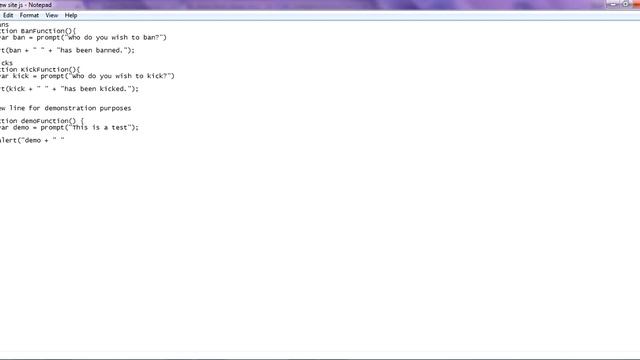This screenshot has height=360, width=640.
Task: Place cursor at end of alert("demo + line
Action: (x=65, y=140)
